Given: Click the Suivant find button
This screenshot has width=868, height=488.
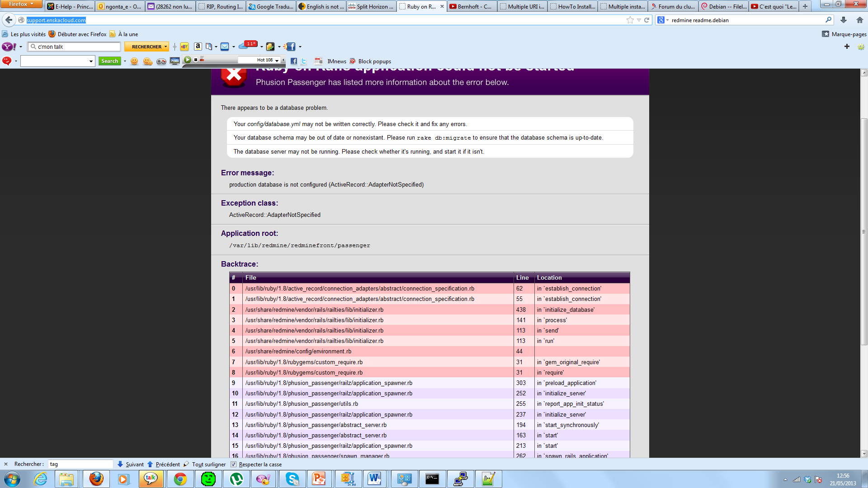Looking at the screenshot, I should click(x=130, y=464).
